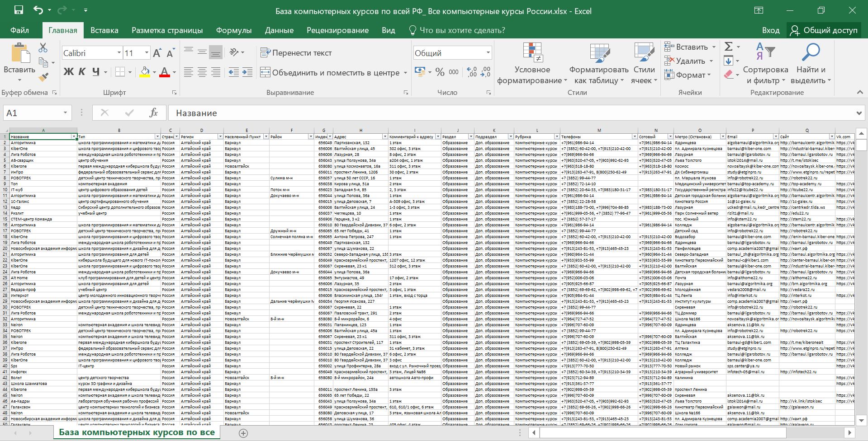Open the Calibri font name dropdown
The image size is (868, 441).
point(119,53)
